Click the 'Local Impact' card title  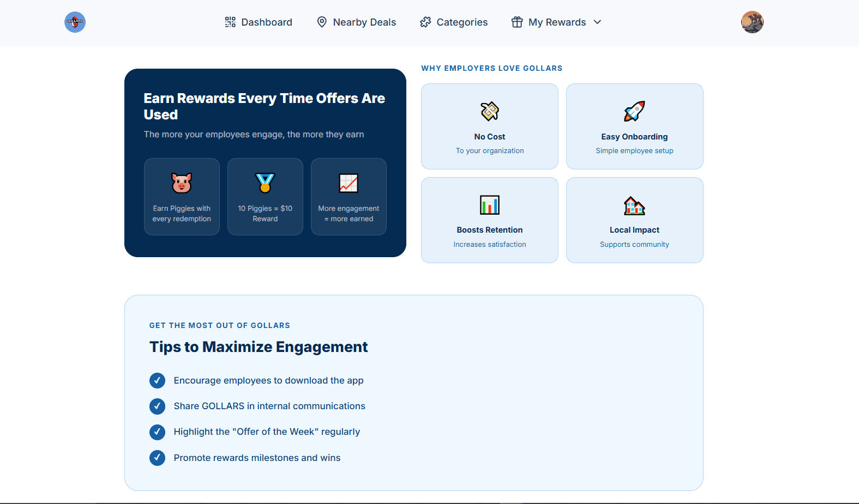coord(634,230)
